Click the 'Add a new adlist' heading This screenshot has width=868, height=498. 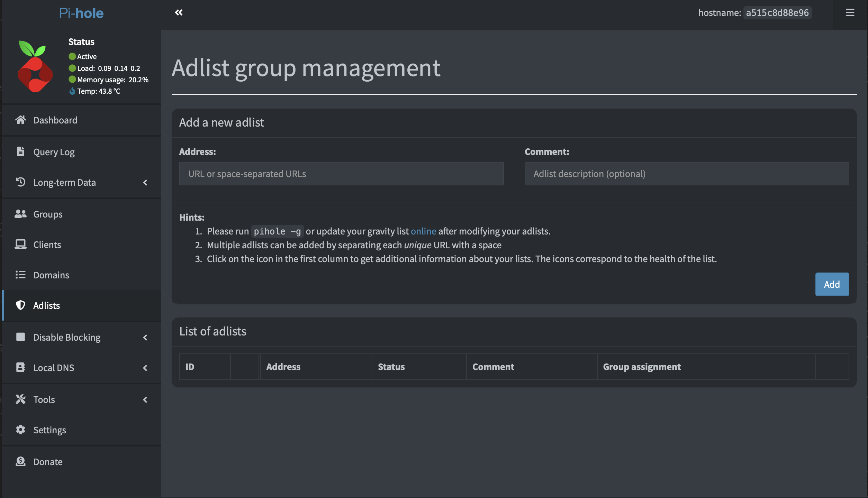[x=221, y=122]
